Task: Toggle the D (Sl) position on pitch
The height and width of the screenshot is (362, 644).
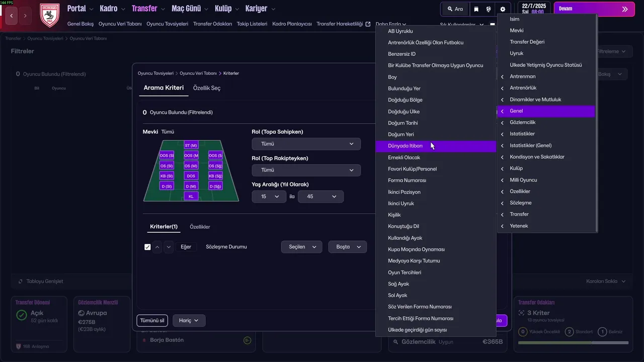Action: 167,186
